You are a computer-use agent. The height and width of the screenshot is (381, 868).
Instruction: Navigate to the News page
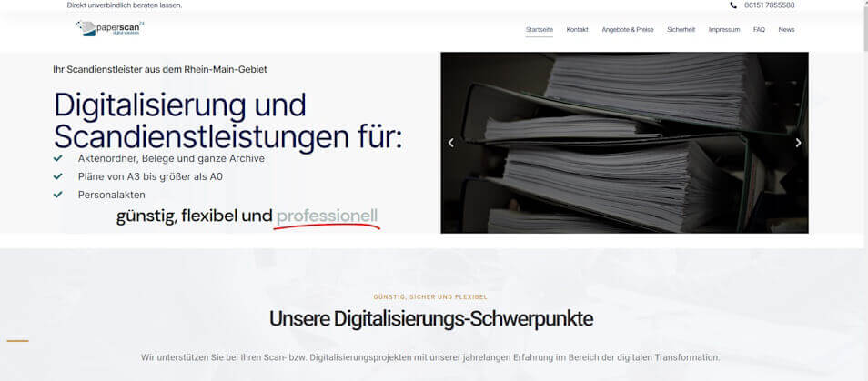[786, 30]
